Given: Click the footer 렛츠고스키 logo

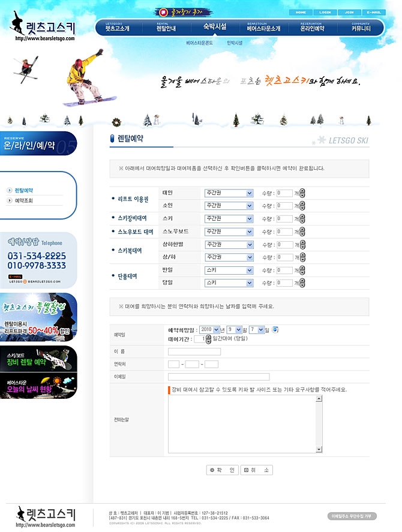Looking at the screenshot, I should tap(46, 516).
